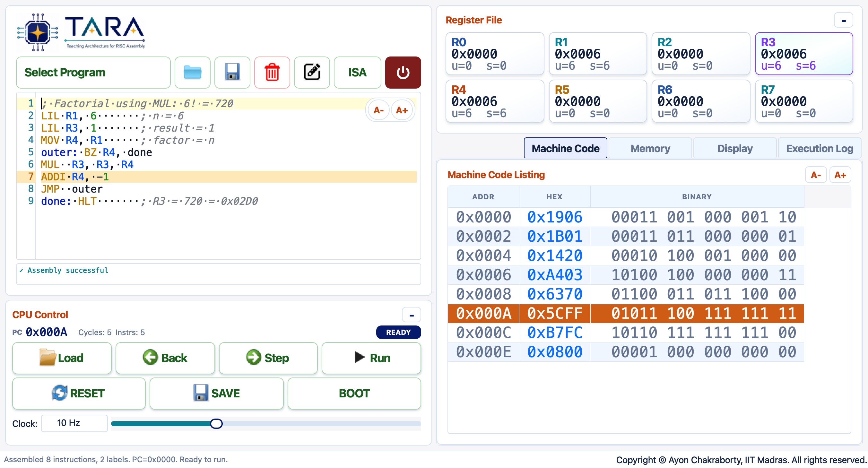Screen dimensions: 868x468
Task: Select register R0 card
Action: click(x=495, y=54)
